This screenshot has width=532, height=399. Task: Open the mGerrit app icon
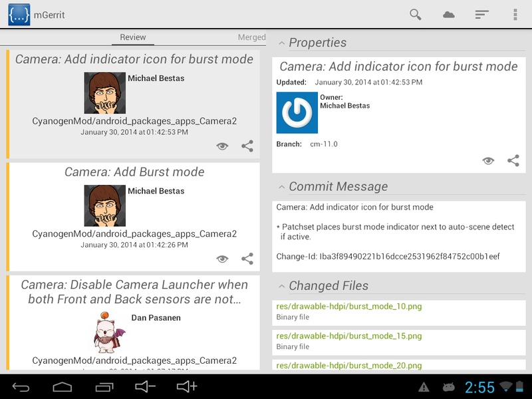coord(19,15)
